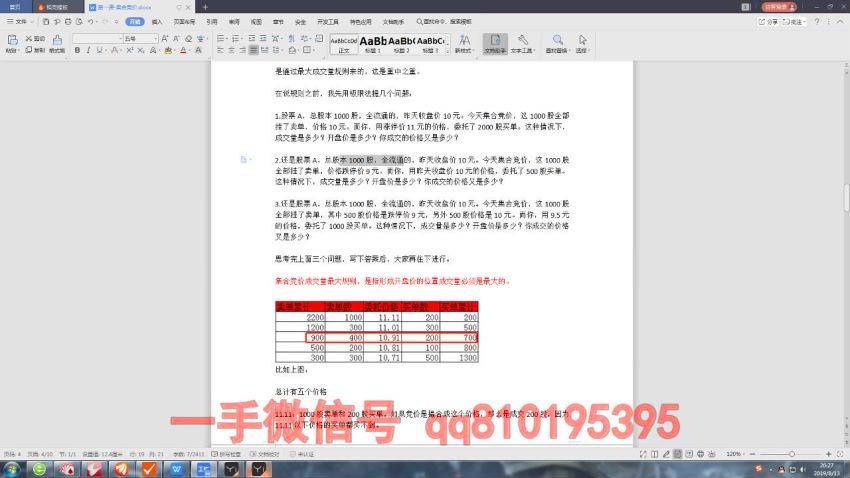Screen dimensions: 850x478
Task: Click the Select arrow cursor tool
Action: coord(582,41)
